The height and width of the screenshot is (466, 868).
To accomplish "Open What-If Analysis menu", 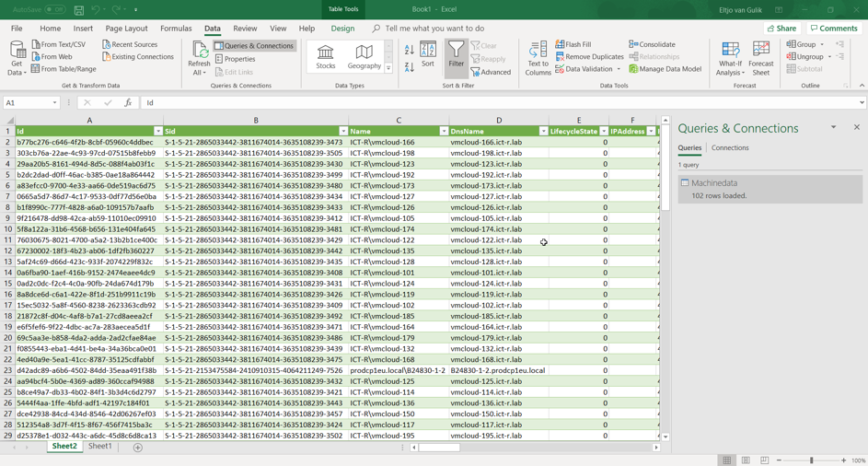I will click(x=730, y=58).
